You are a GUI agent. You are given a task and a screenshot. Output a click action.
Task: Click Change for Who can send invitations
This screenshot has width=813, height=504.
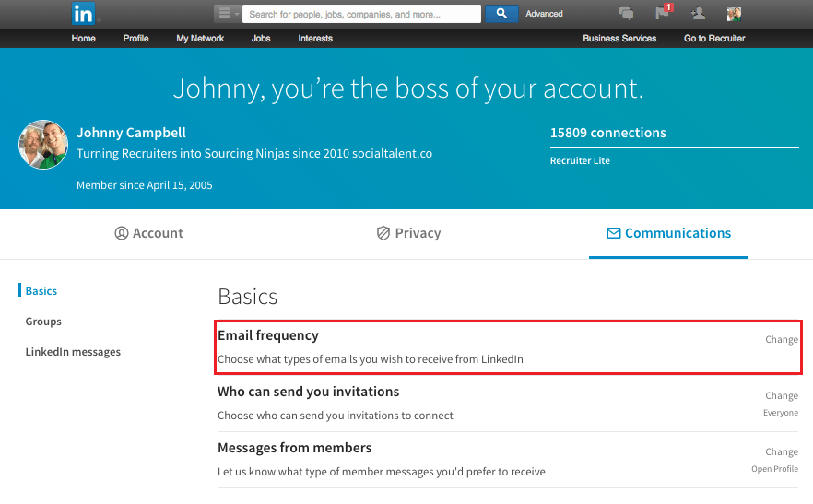pyautogui.click(x=782, y=395)
